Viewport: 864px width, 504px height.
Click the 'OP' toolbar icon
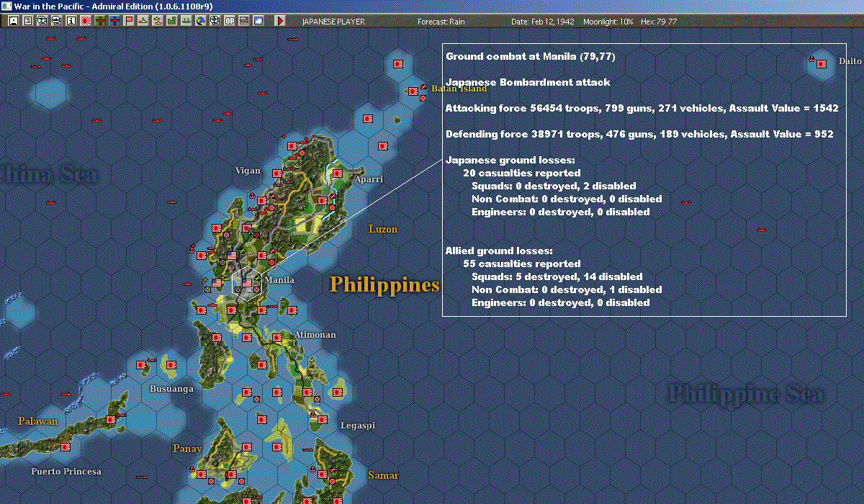(x=230, y=21)
